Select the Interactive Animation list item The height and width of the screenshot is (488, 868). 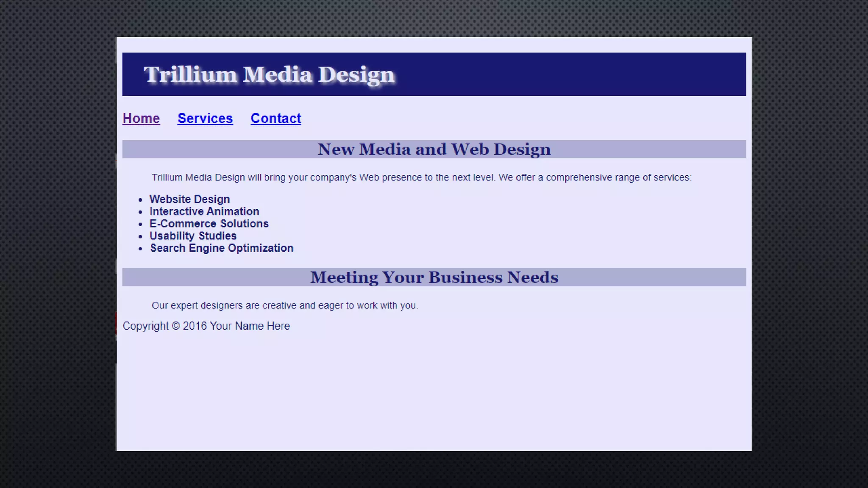tap(204, 211)
